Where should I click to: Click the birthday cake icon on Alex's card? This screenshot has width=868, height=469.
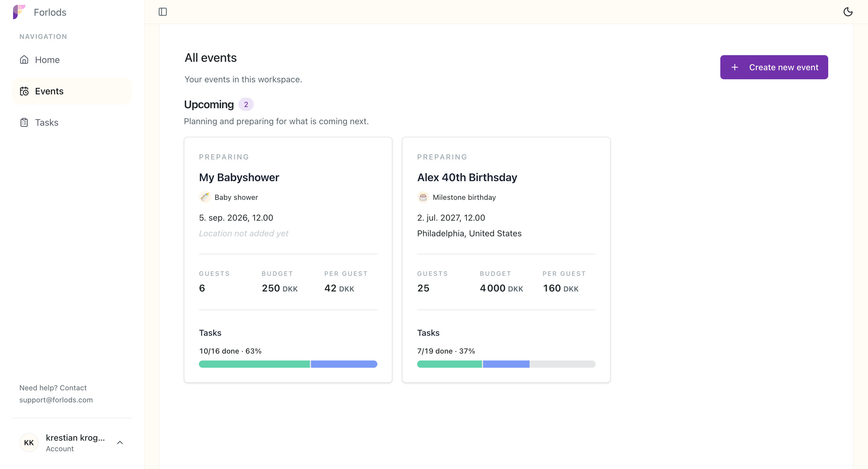(x=423, y=197)
